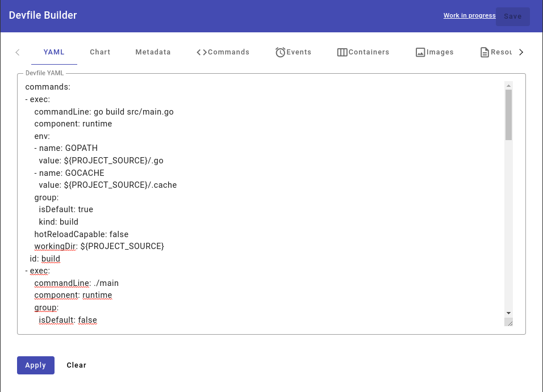Click inside the Devfile YAML text area
Screen dimensions: 543x392
(256, 199)
